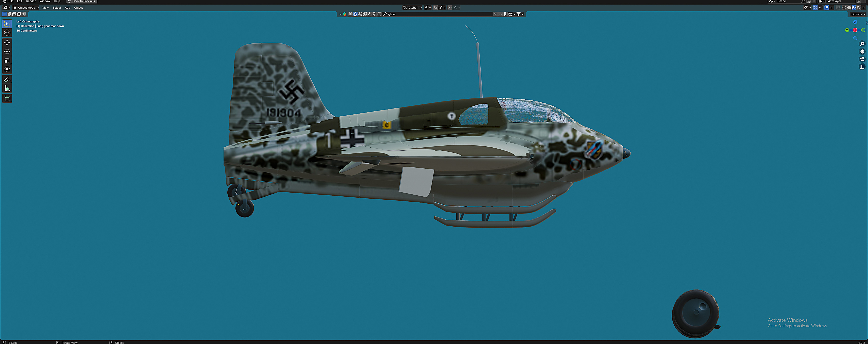Filter by material shader icon

click(x=355, y=14)
